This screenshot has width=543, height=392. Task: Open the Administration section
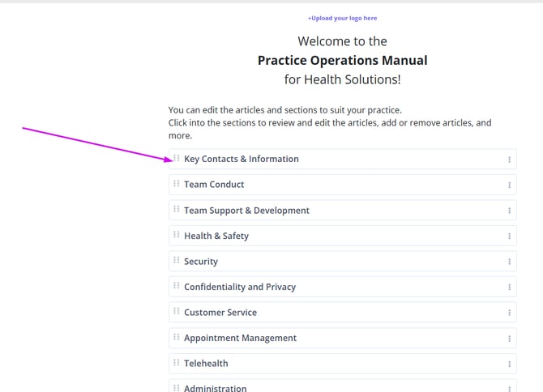(x=216, y=388)
